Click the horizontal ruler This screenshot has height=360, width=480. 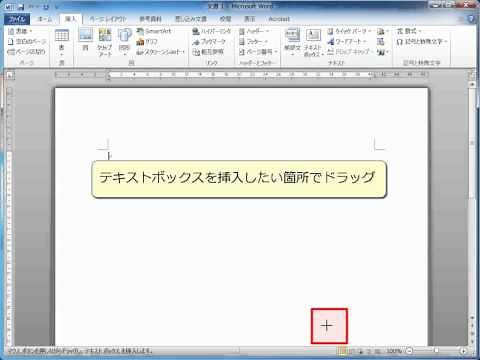241,75
